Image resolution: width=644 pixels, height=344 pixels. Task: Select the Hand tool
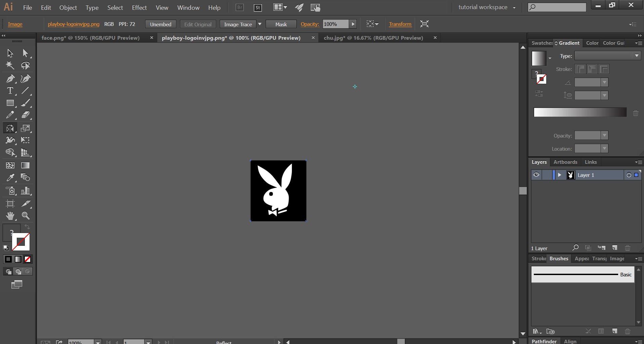pyautogui.click(x=10, y=216)
